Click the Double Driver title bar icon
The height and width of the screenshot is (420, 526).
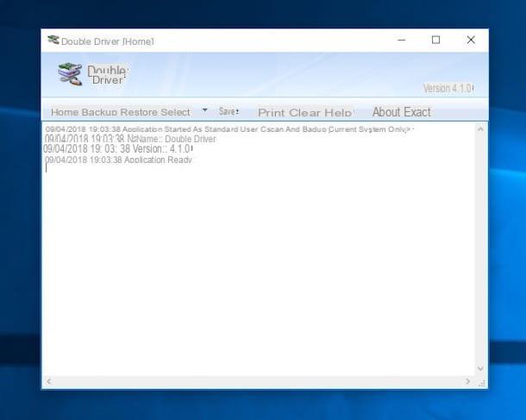coord(53,41)
